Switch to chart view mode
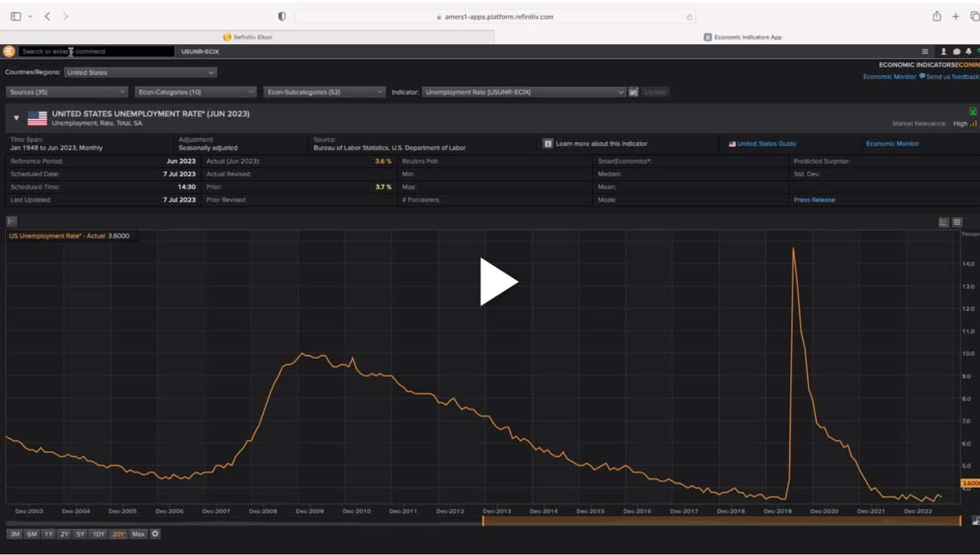Viewport: 980px width, 555px height. point(944,223)
